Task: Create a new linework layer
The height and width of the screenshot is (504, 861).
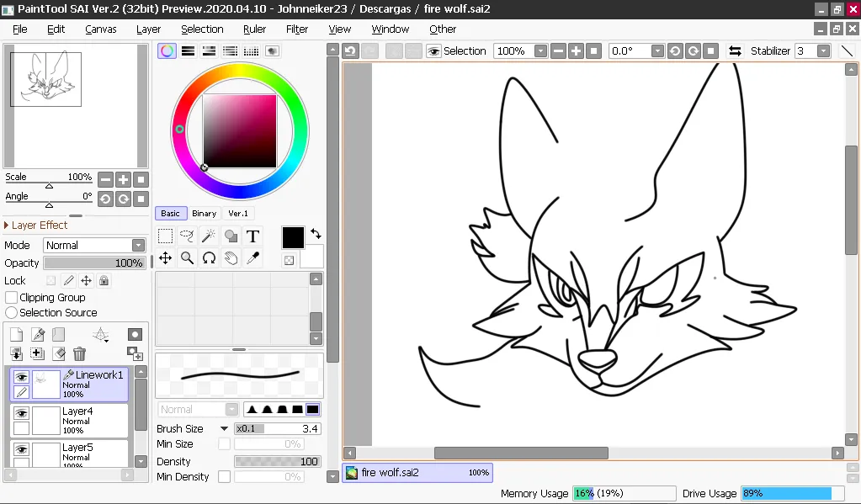Action: tap(38, 334)
